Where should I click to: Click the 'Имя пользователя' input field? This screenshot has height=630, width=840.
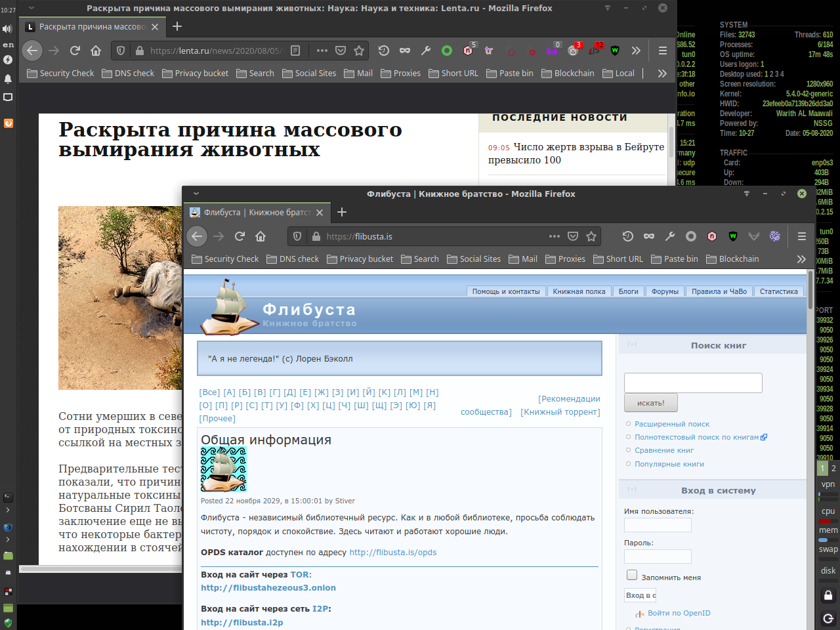pyautogui.click(x=658, y=525)
